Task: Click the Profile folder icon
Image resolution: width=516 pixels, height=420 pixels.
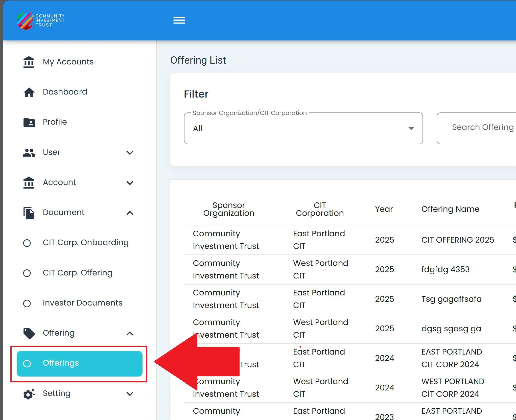Action: pyautogui.click(x=29, y=122)
